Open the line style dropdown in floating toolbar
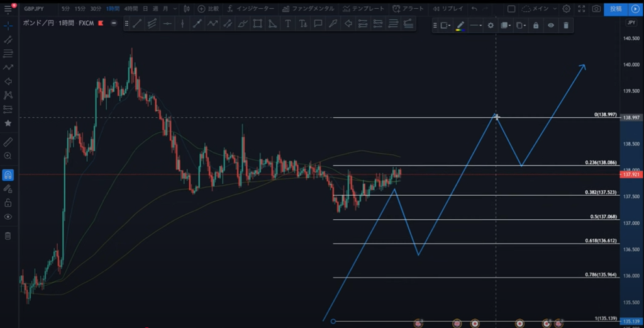 coord(475,25)
